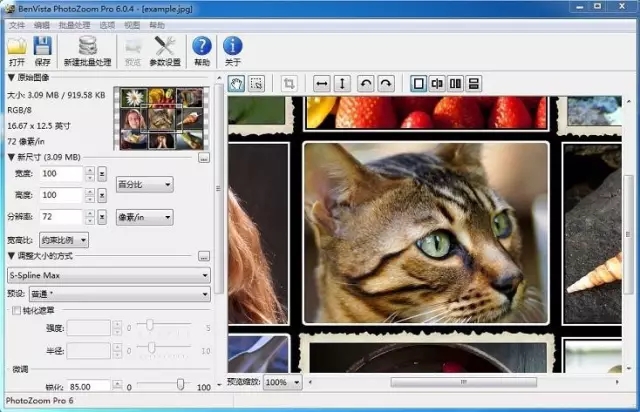Click the 锐化 slider handle

[180, 384]
